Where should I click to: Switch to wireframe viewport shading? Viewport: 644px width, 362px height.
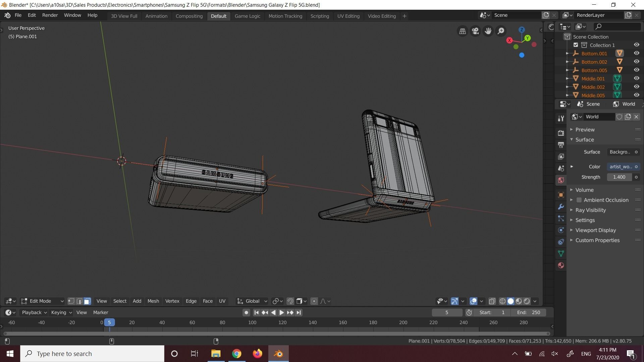502,301
